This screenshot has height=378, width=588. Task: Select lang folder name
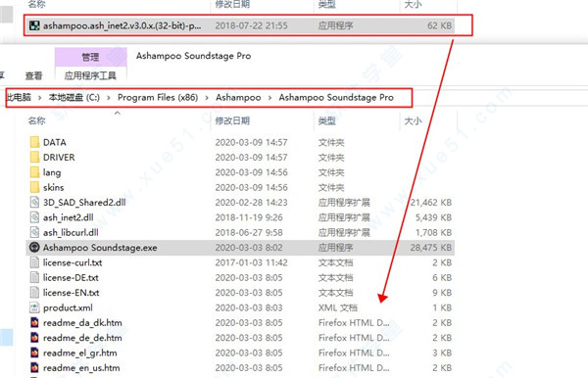tap(52, 172)
